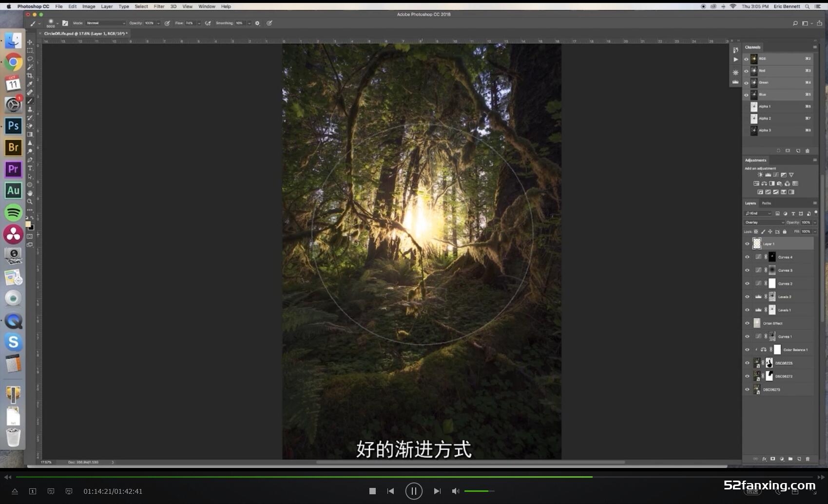Open the Filter menu

(159, 6)
